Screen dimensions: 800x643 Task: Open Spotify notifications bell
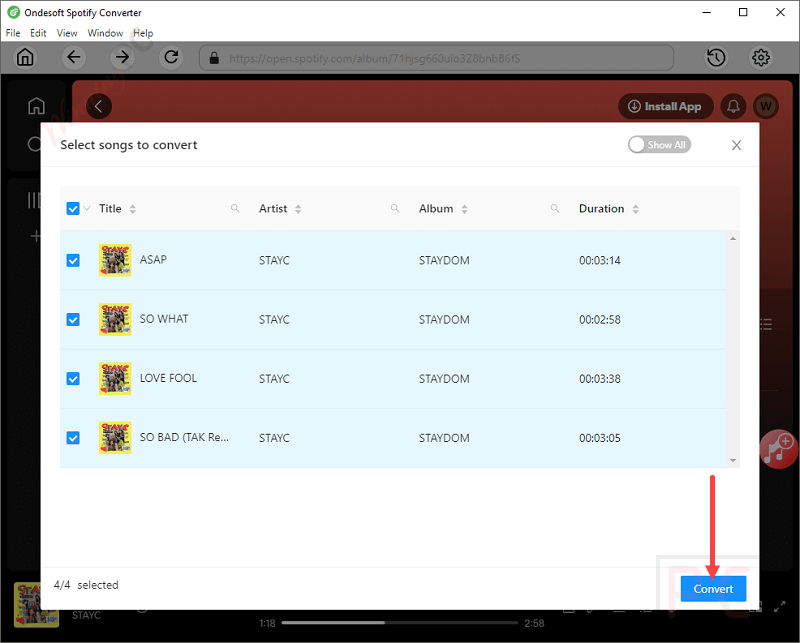tap(733, 106)
